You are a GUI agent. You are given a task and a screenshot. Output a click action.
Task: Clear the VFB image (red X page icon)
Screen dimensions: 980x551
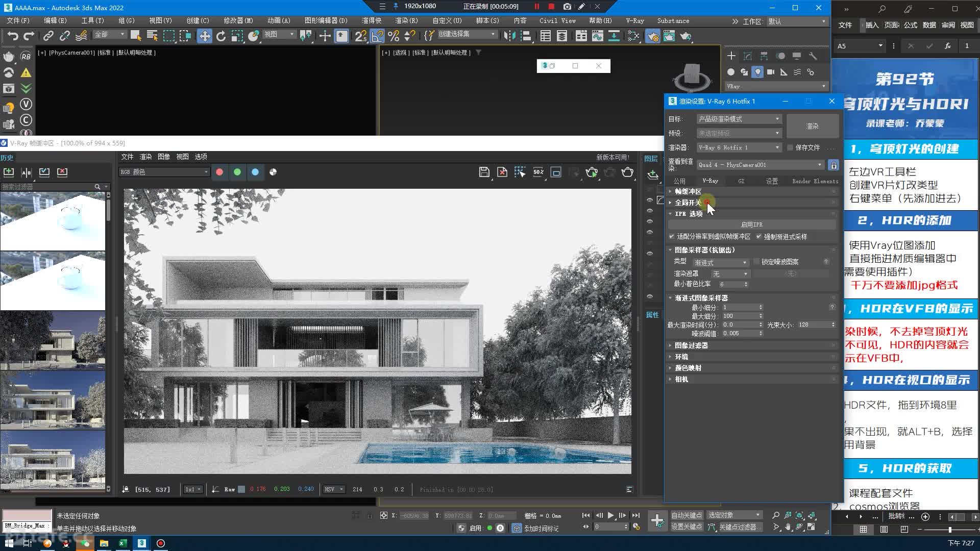(x=502, y=172)
